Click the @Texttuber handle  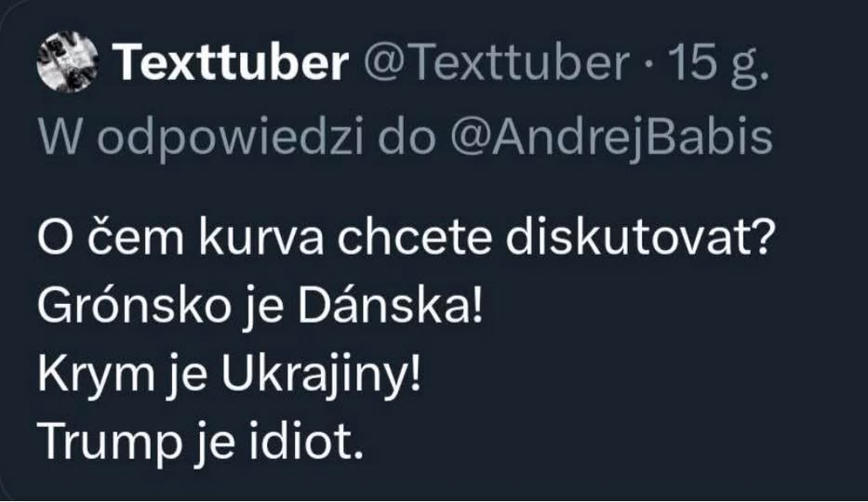494,63
